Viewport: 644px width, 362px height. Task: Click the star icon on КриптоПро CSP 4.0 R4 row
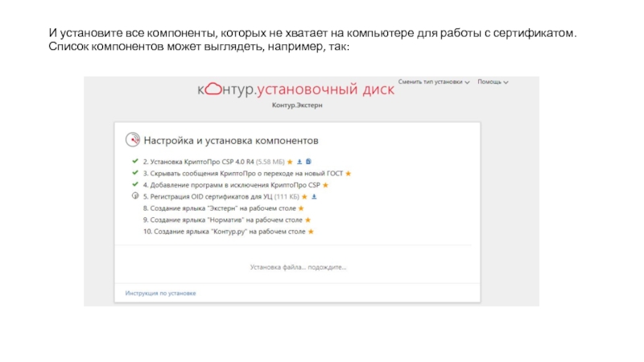click(290, 162)
